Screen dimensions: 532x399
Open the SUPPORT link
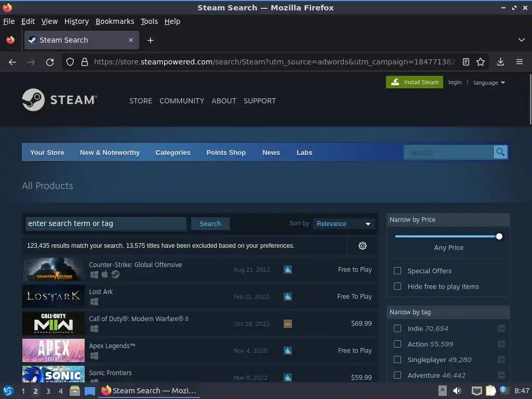260,101
